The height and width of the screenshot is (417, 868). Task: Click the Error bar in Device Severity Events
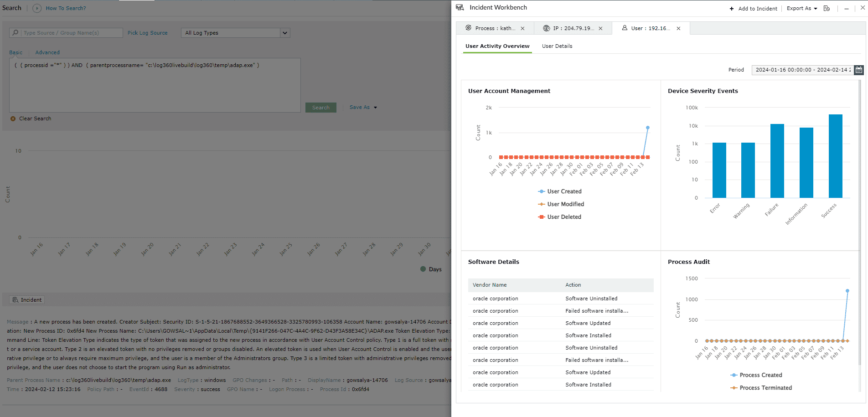(719, 170)
